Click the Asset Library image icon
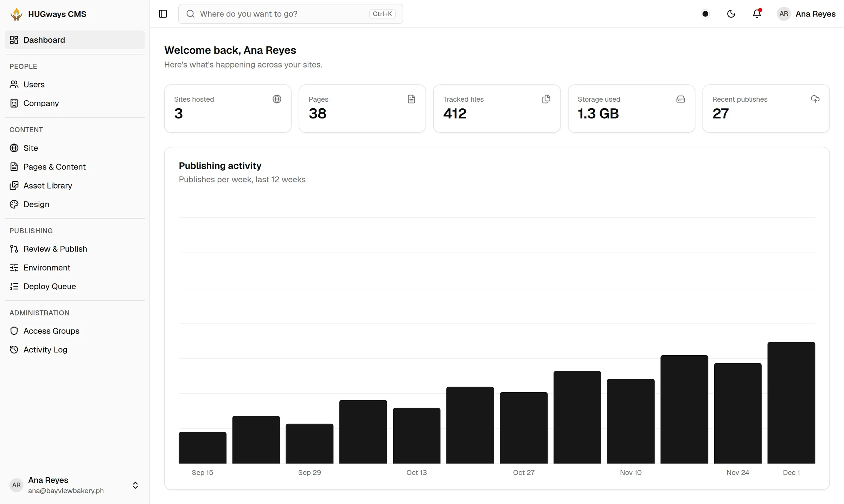This screenshot has width=844, height=504. (14, 185)
